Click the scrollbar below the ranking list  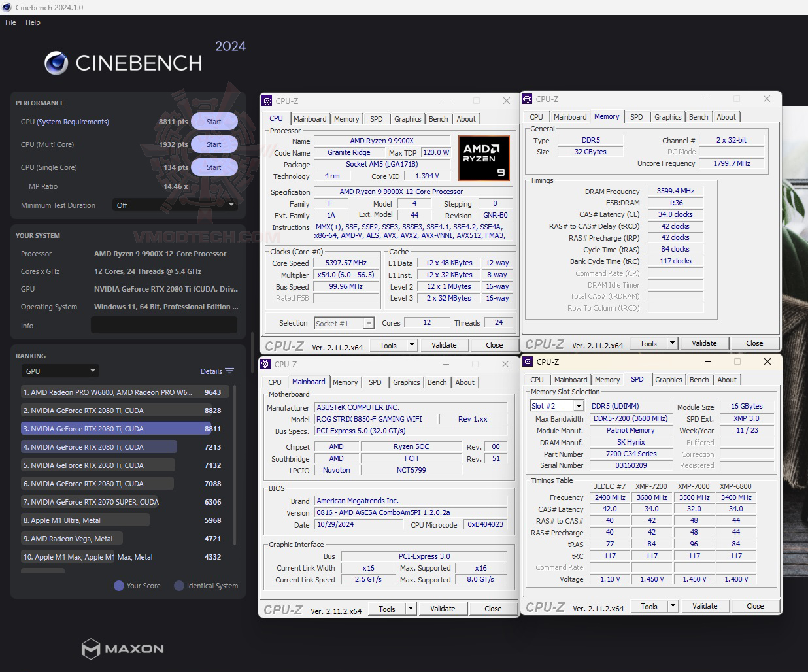(42, 570)
